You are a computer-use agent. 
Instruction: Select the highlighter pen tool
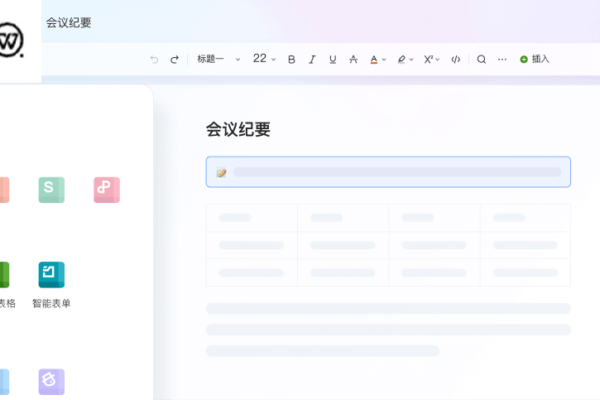404,59
